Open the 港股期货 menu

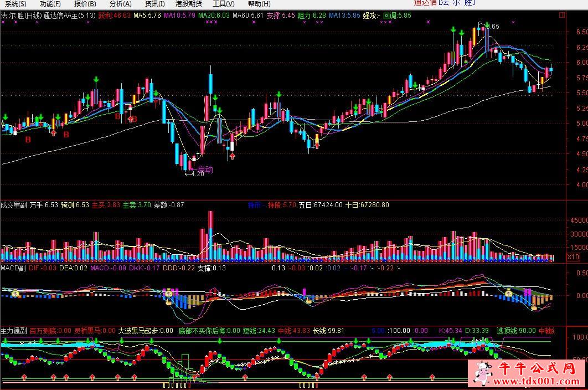click(x=189, y=4)
